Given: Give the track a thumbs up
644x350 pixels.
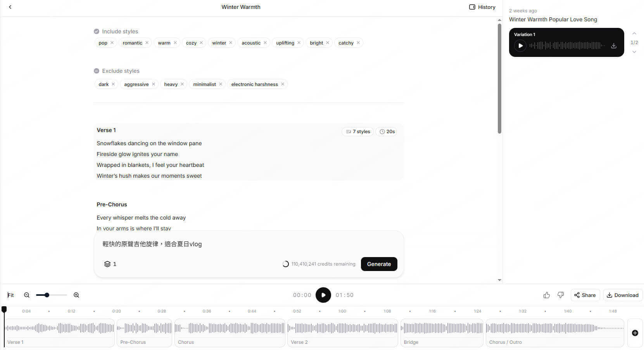Looking at the screenshot, I should coord(546,295).
